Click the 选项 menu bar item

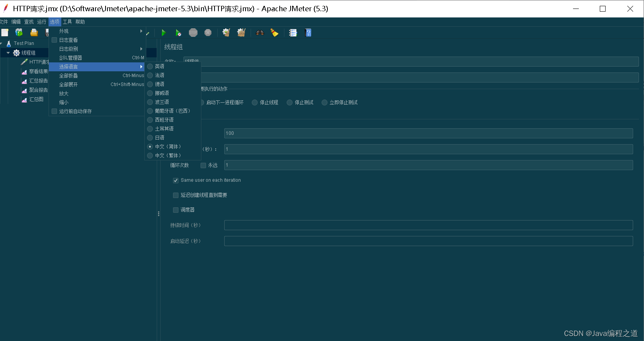55,22
